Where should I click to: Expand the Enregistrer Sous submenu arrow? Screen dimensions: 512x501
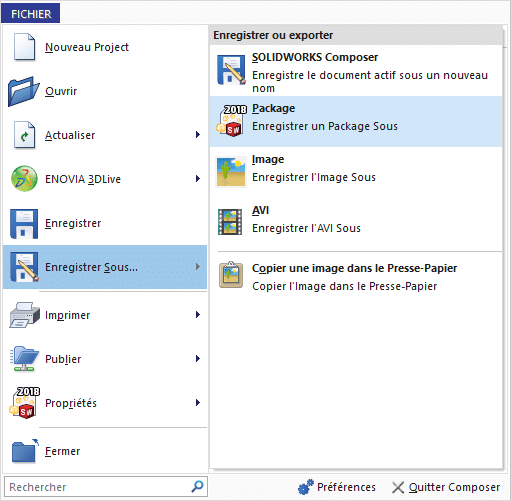pos(198,267)
